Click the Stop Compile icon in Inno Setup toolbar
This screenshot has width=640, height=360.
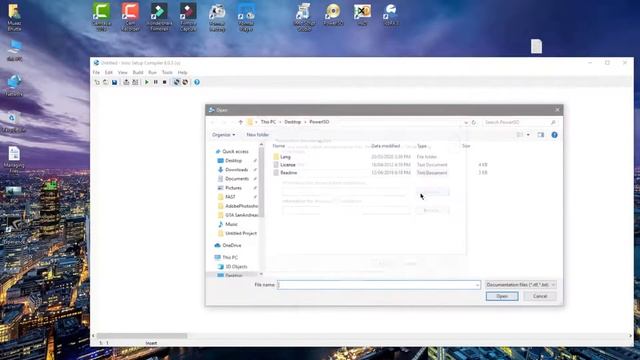tap(135, 82)
